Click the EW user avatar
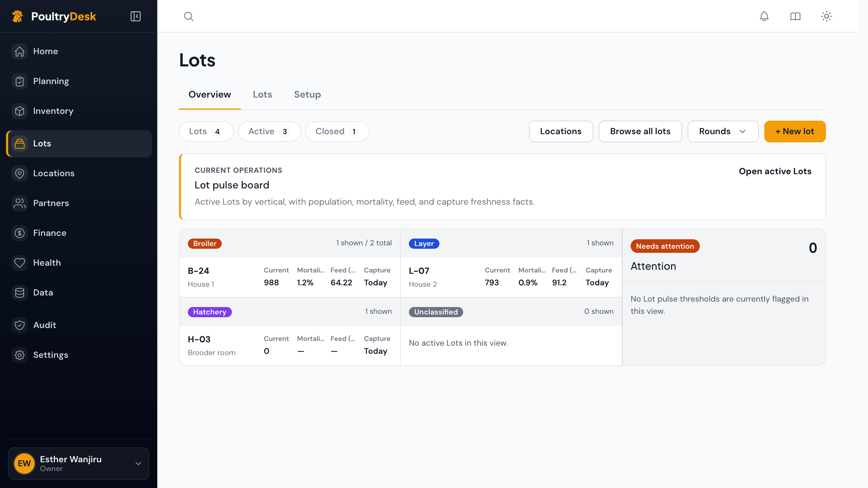Image resolution: width=868 pixels, height=488 pixels. [24, 463]
